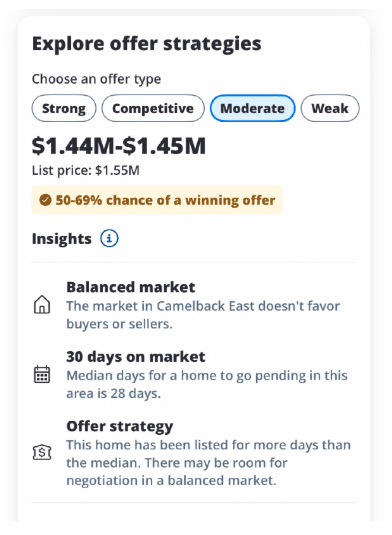This screenshot has width=392, height=535.
Task: Click the Insights section label
Action: click(62, 238)
